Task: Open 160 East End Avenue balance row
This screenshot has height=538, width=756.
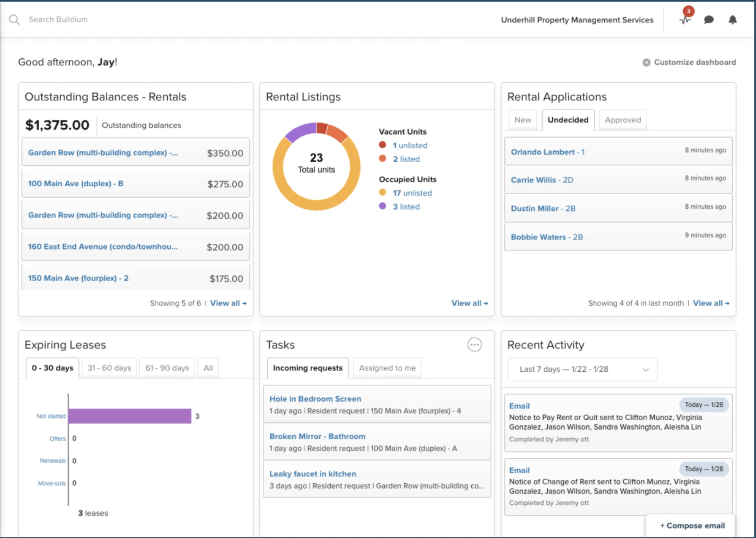Action: (x=135, y=247)
